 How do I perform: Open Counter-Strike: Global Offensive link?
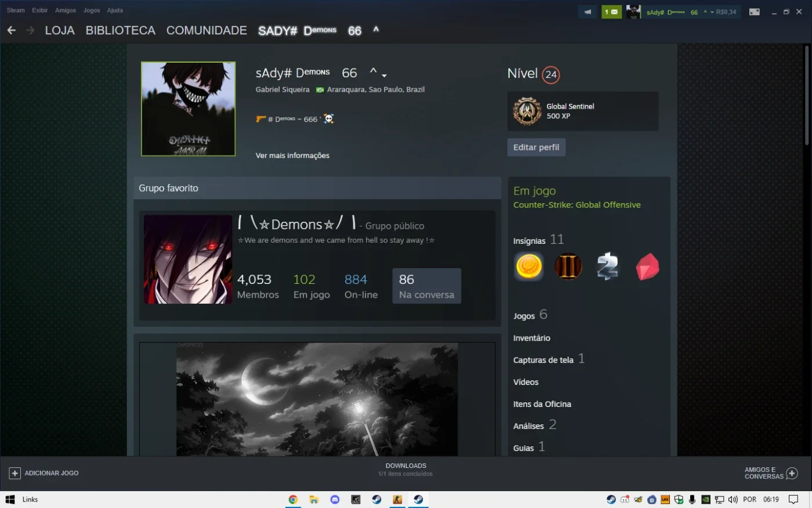pos(577,205)
